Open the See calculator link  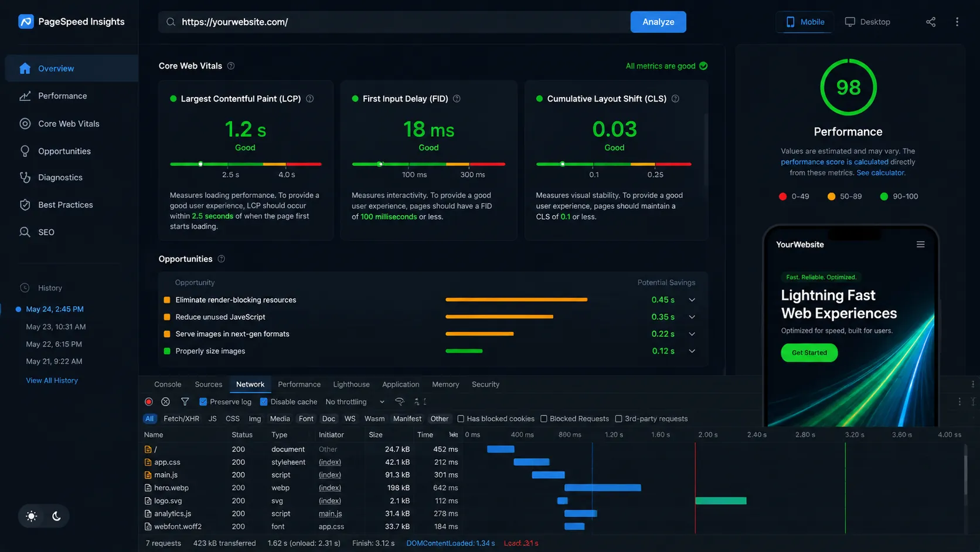(881, 172)
